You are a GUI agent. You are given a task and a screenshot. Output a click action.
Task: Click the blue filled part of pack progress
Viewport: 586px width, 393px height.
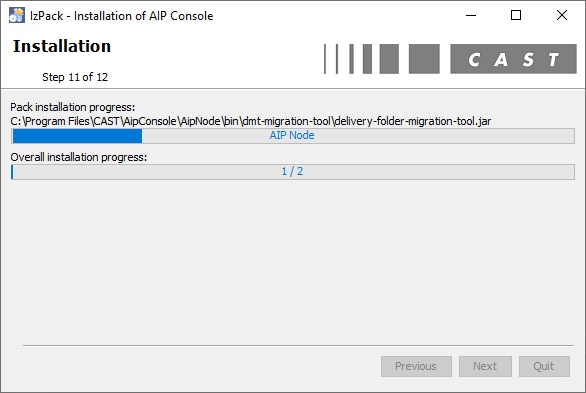click(77, 136)
